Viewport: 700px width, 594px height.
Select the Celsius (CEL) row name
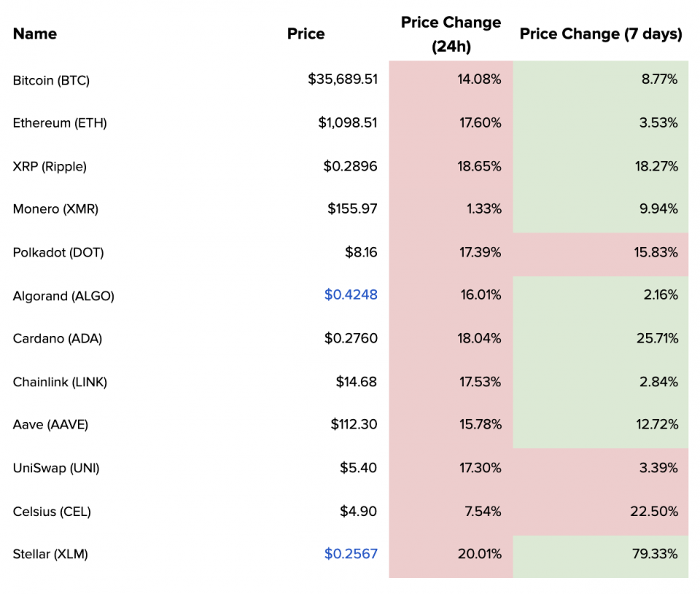pyautogui.click(x=52, y=511)
